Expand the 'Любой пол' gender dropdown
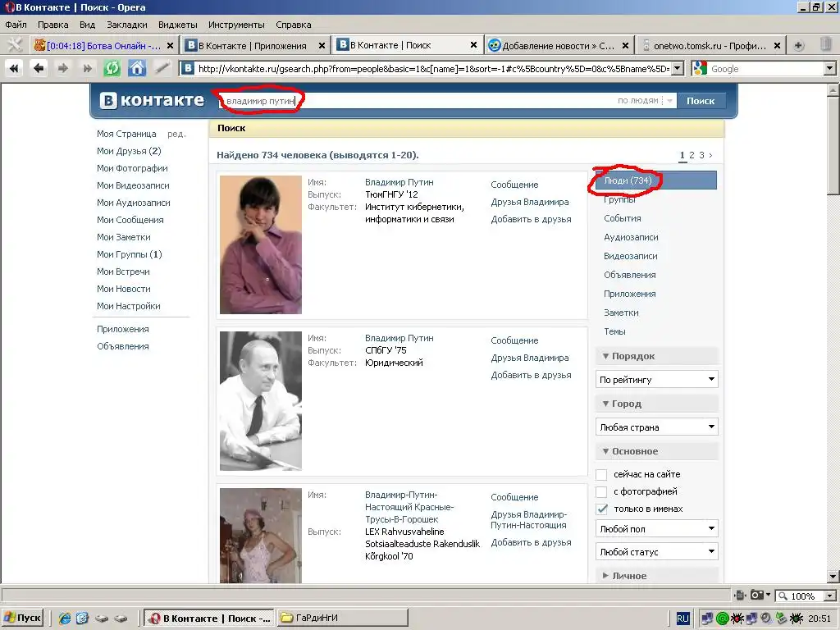 tap(656, 529)
